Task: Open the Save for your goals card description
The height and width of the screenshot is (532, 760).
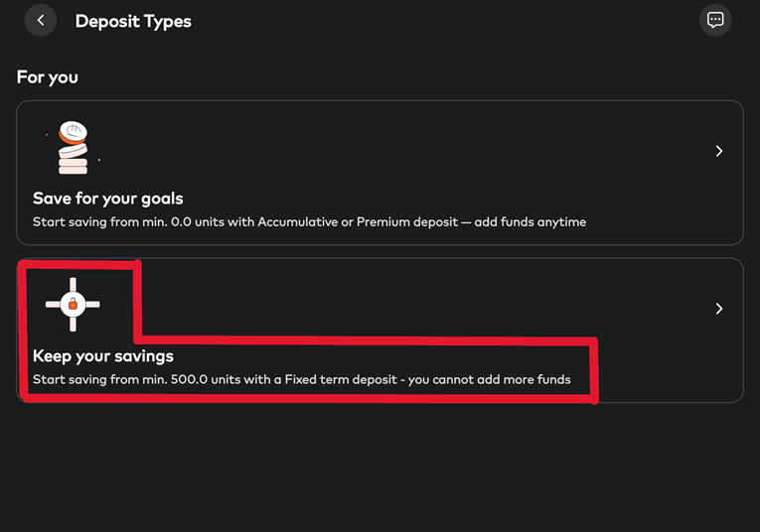Action: coord(309,222)
